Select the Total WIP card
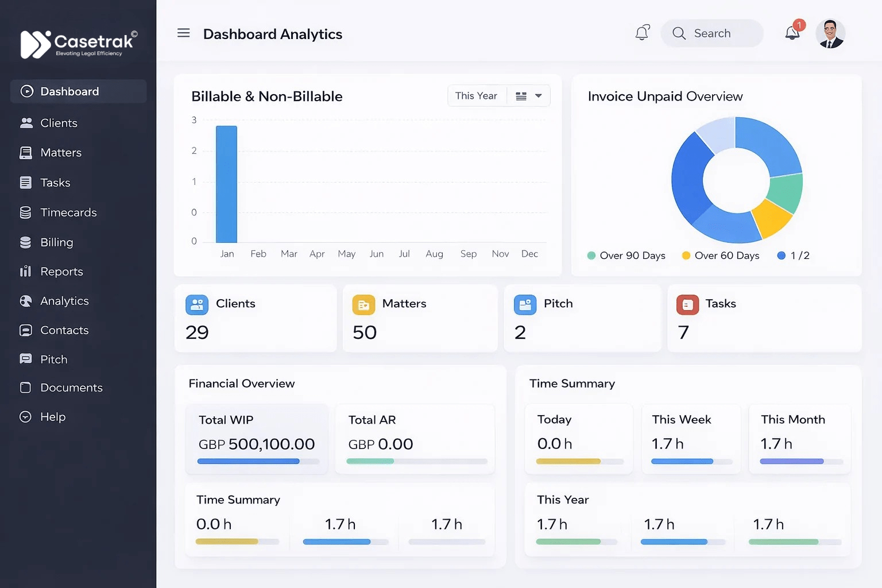The height and width of the screenshot is (588, 882). [x=257, y=439]
